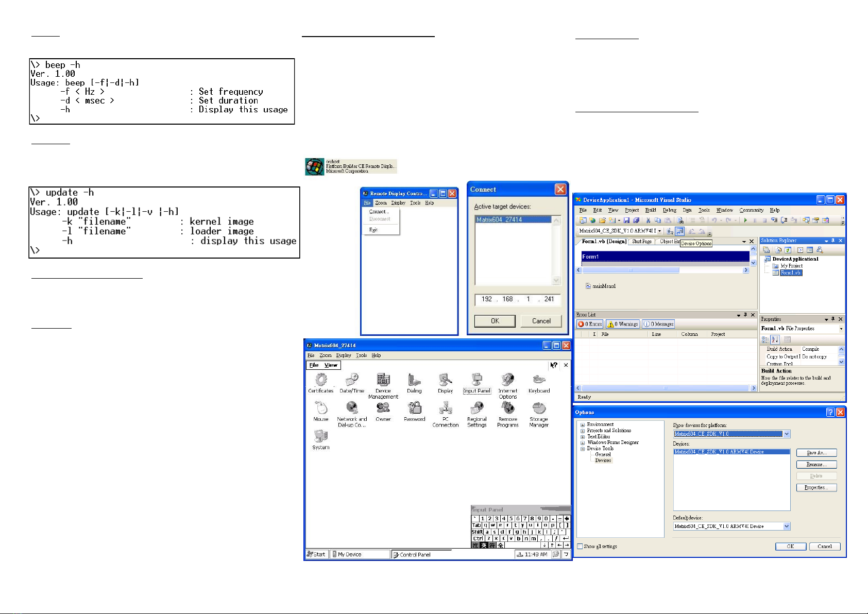Collapse the Device Tools node

click(x=583, y=449)
